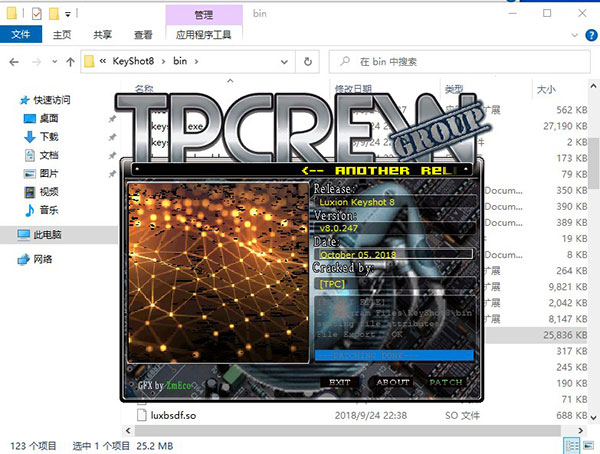Click the 562 KB size cell
The height and width of the screenshot is (454, 600).
pos(572,110)
